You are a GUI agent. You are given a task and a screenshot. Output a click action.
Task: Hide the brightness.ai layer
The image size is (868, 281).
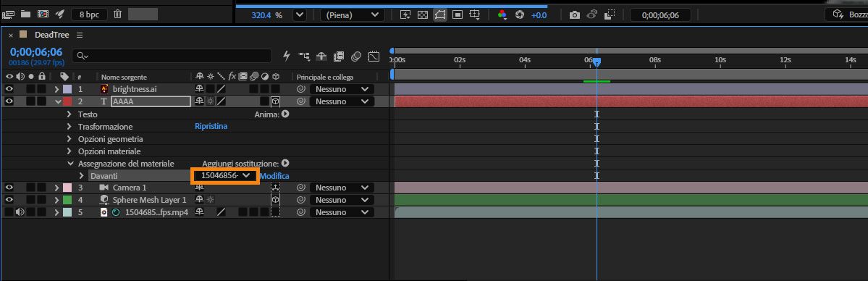(9, 88)
